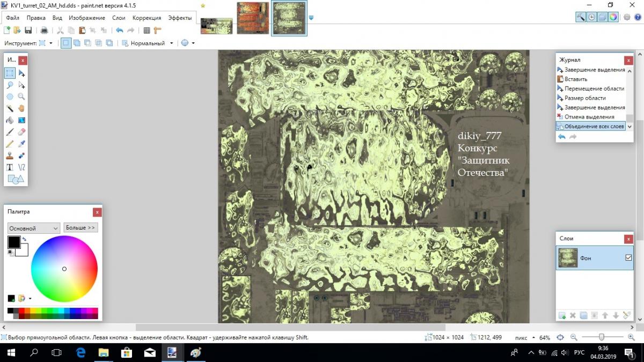Toggle the Colors window button
The image size is (644, 362).
coord(613,17)
